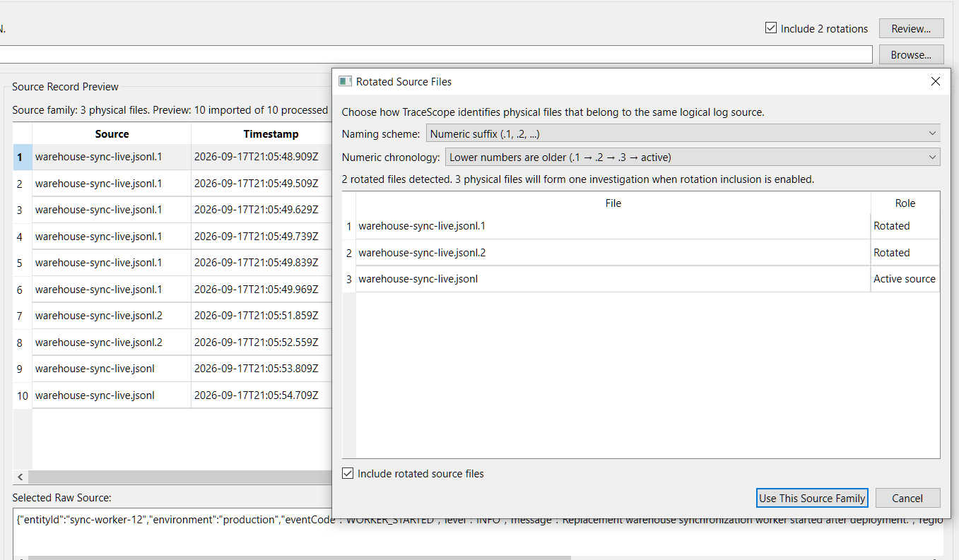Click dialog row number 3 header
The image size is (959, 560).
click(x=348, y=279)
